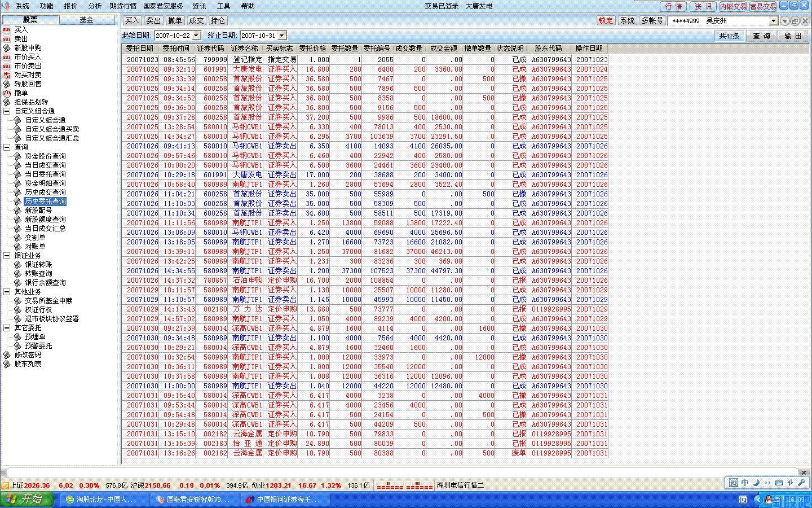Open the 起始日期 date dropdown

(x=196, y=36)
